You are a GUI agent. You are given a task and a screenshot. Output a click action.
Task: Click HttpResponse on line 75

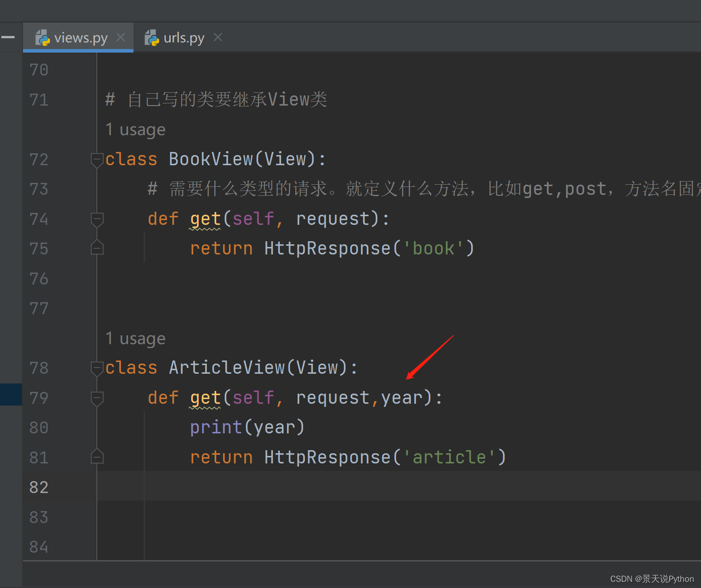pyautogui.click(x=328, y=248)
